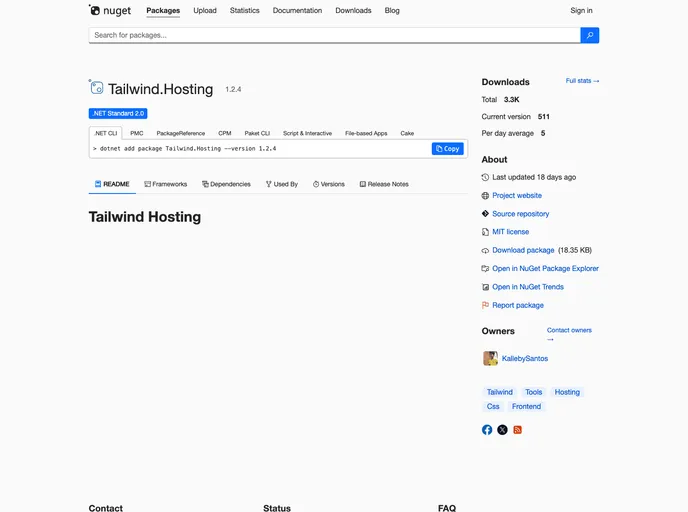Switch to the Dependencies tab
Screen dimensions: 688x512
coord(226,184)
